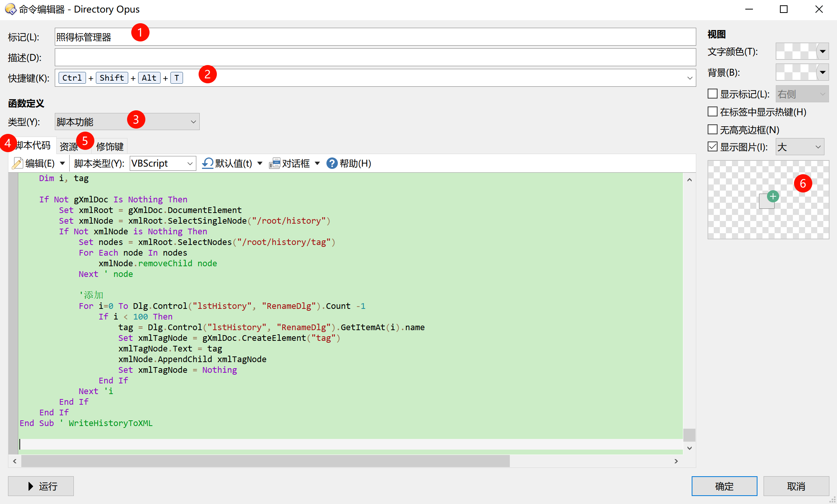Click the Directory Opus title bar icon
Screen dimensions: 837x504
tap(10, 9)
